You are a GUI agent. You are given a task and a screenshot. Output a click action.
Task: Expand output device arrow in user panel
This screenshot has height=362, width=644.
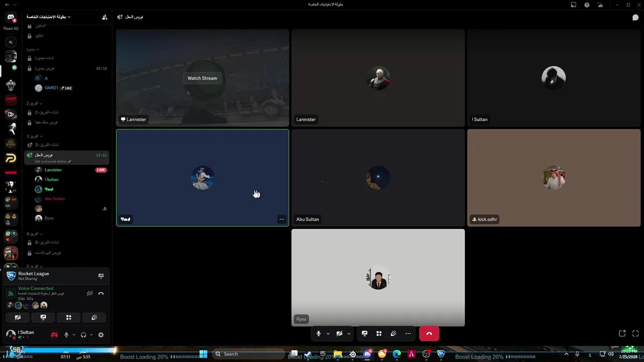pyautogui.click(x=91, y=335)
